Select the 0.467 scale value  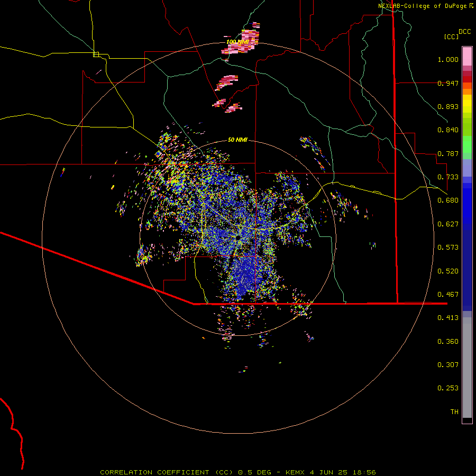[x=448, y=295]
